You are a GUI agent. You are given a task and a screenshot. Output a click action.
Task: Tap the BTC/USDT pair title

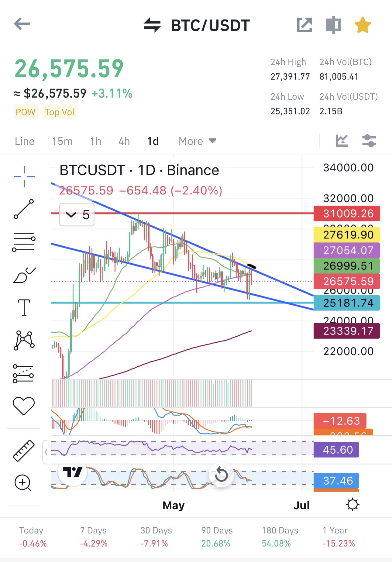click(x=210, y=26)
